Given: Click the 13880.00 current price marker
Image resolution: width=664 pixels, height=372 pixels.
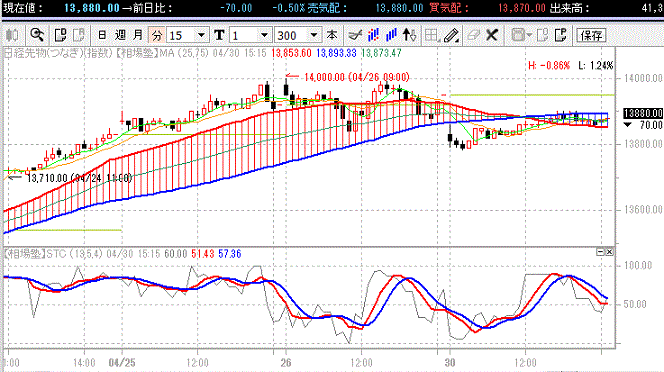Looking at the screenshot, I should pyautogui.click(x=642, y=113).
